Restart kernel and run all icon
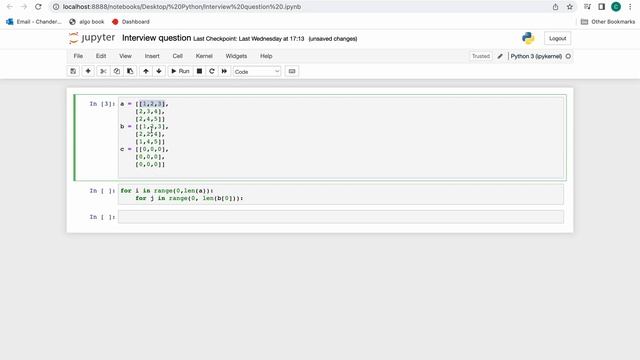Image resolution: width=640 pixels, height=360 pixels. (224, 71)
